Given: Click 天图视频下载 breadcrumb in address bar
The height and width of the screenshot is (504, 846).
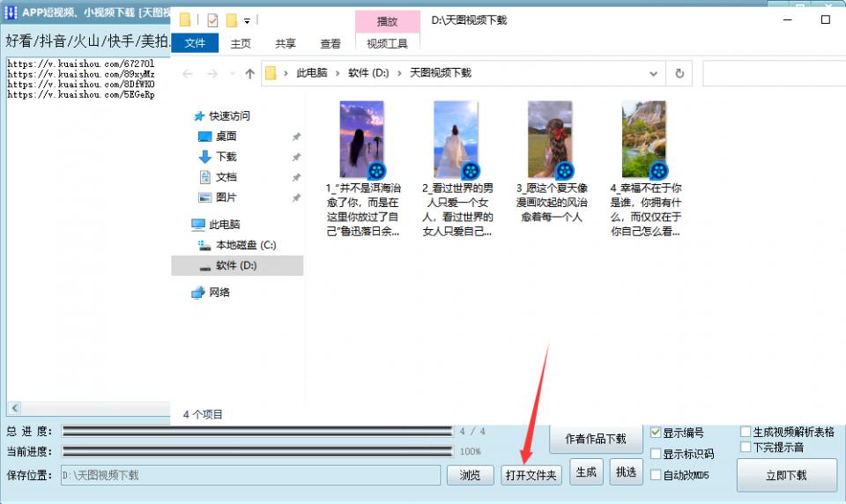Looking at the screenshot, I should [441, 73].
